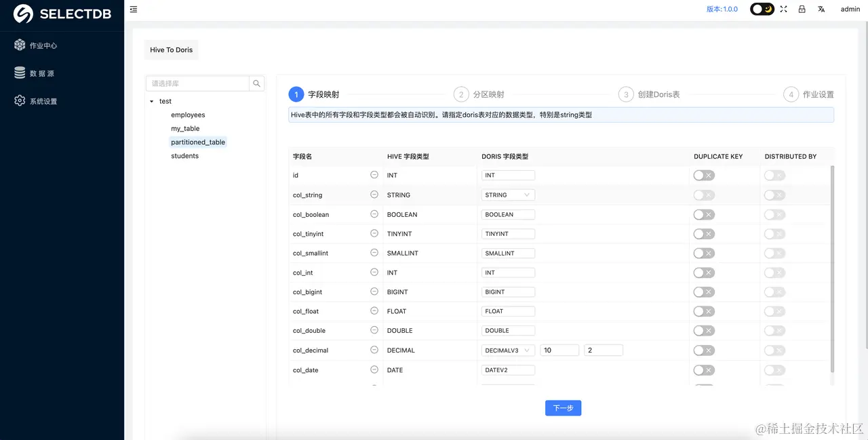
Task: Click the fullscreen expand icon
Action: click(783, 9)
